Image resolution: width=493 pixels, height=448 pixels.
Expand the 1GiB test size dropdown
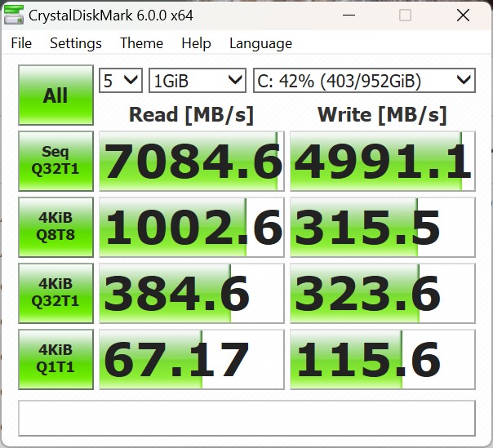198,81
